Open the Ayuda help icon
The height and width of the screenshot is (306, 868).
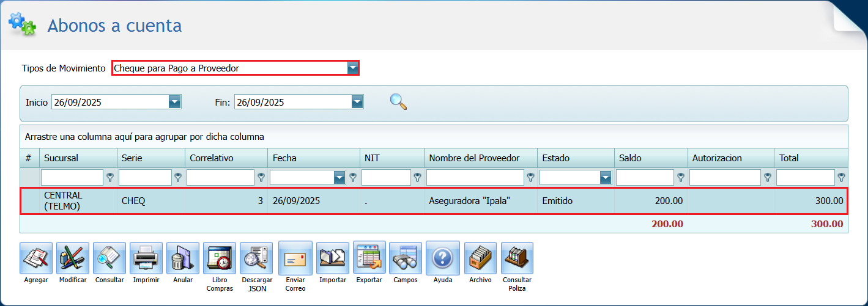tap(442, 258)
